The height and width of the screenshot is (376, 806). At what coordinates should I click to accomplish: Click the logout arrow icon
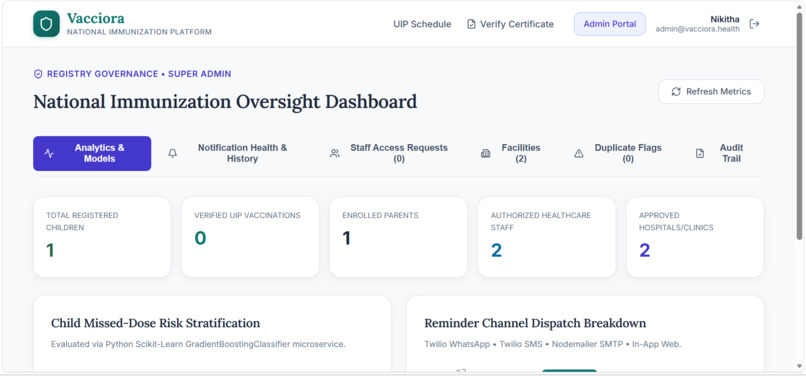[754, 24]
